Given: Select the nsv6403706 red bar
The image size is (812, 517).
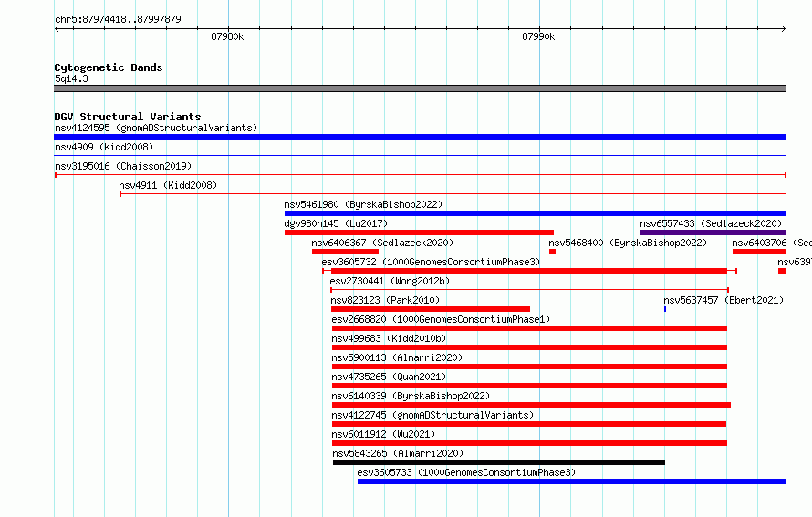Looking at the screenshot, I should click(760, 252).
